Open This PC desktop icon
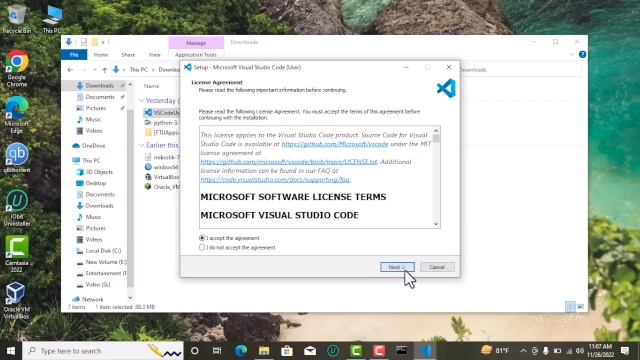640x360 pixels. tap(52, 18)
